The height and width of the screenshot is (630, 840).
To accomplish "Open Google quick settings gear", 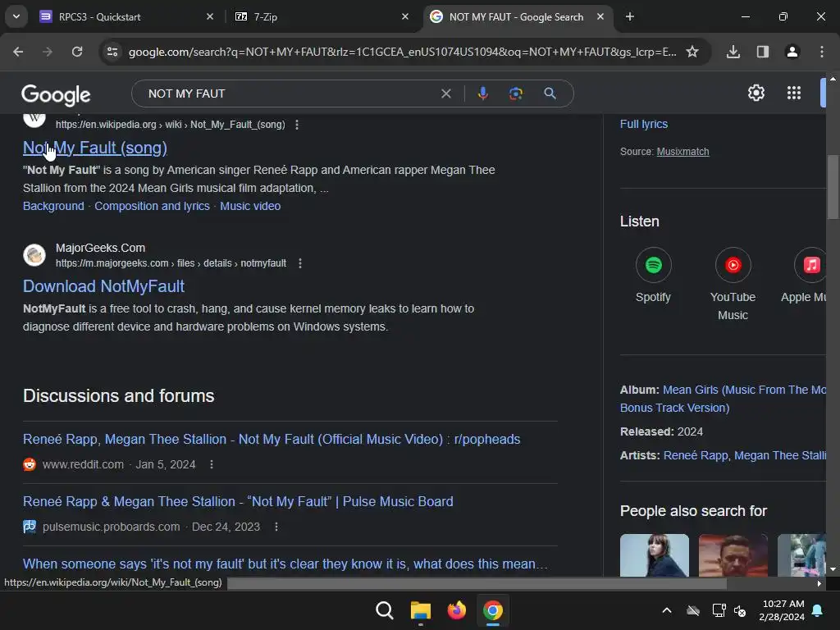I will point(756,93).
